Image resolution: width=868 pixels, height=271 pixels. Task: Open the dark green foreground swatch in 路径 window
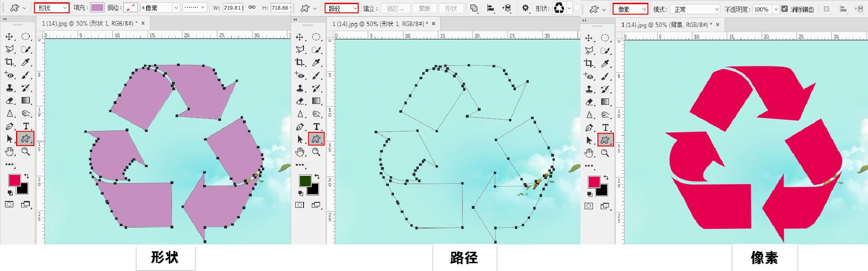pos(305,180)
